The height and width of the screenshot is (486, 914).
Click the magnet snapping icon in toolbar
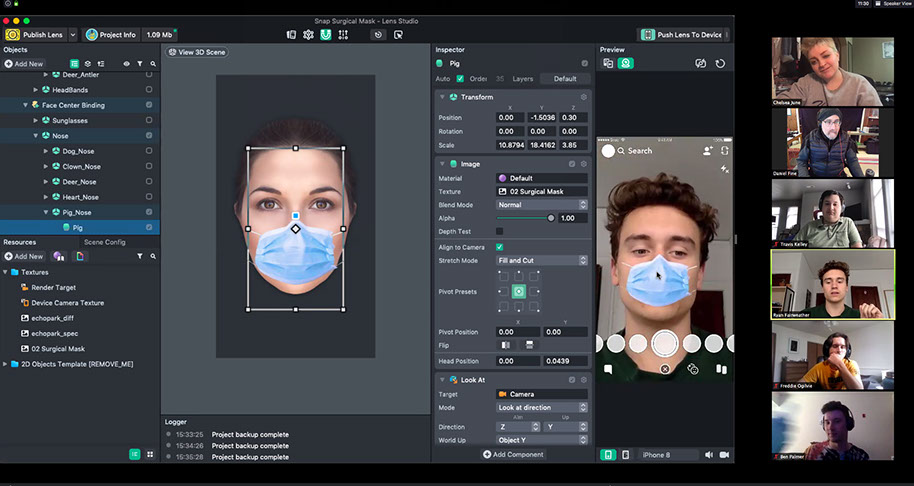pyautogui.click(x=325, y=34)
